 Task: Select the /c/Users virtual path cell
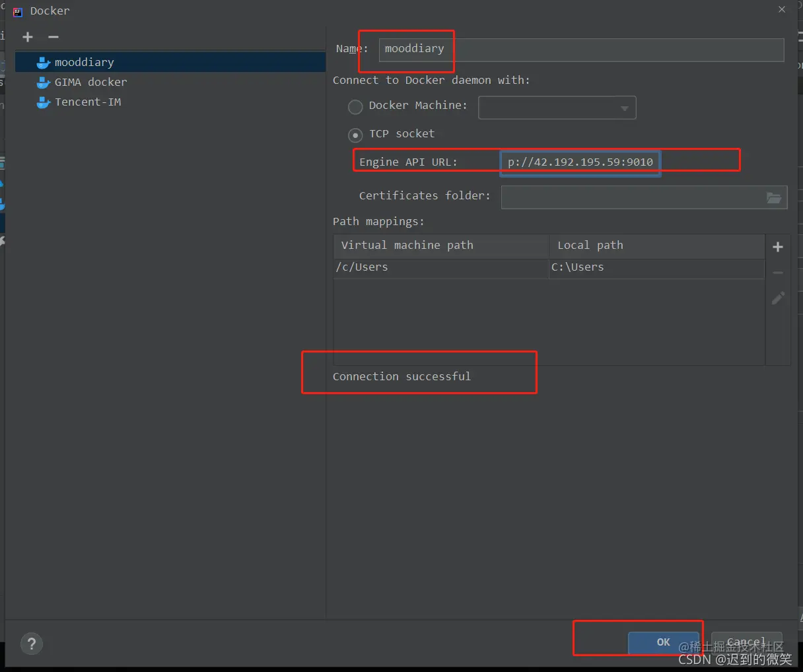coord(441,267)
